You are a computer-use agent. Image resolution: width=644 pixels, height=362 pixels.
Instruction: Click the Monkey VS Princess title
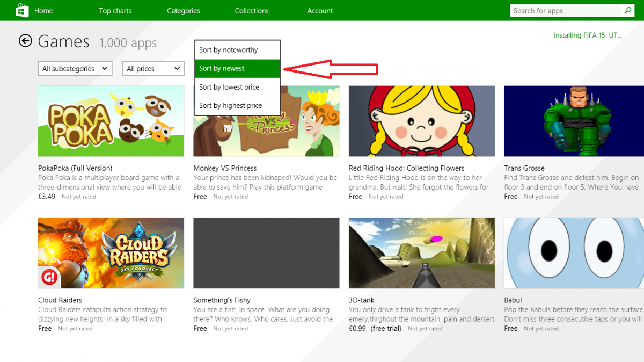pos(225,168)
